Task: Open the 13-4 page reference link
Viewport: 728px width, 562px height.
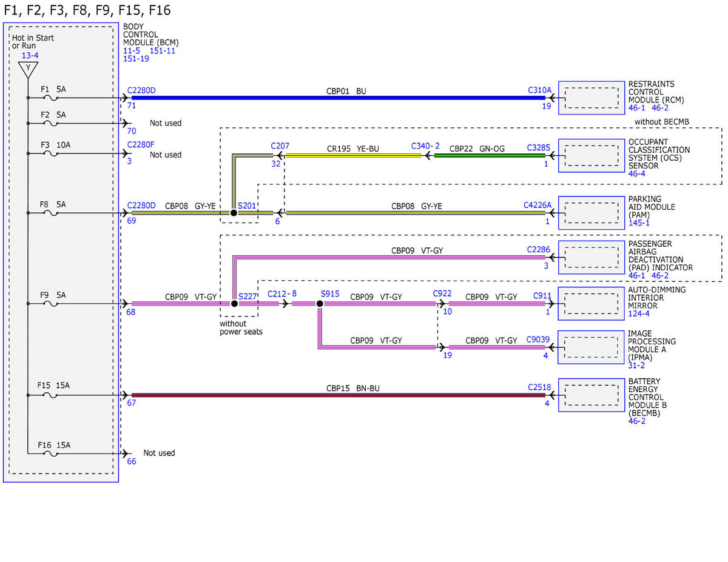Action: tap(29, 55)
